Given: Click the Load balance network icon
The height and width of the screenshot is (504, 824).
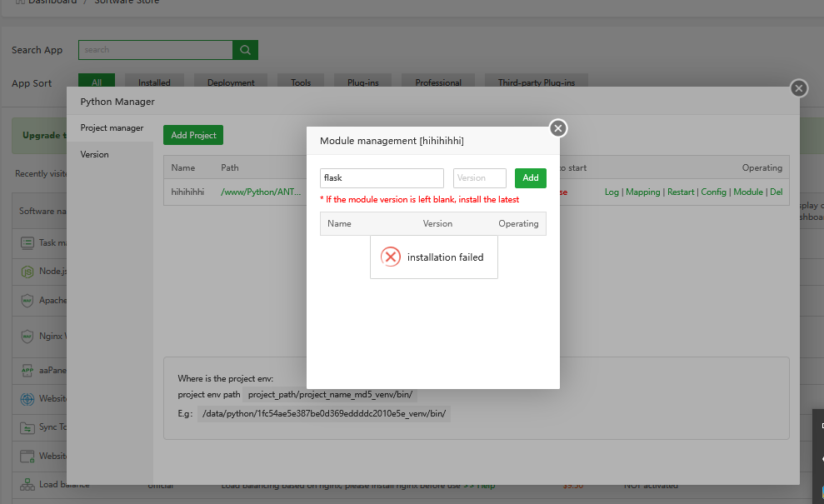Looking at the screenshot, I should pos(27,484).
